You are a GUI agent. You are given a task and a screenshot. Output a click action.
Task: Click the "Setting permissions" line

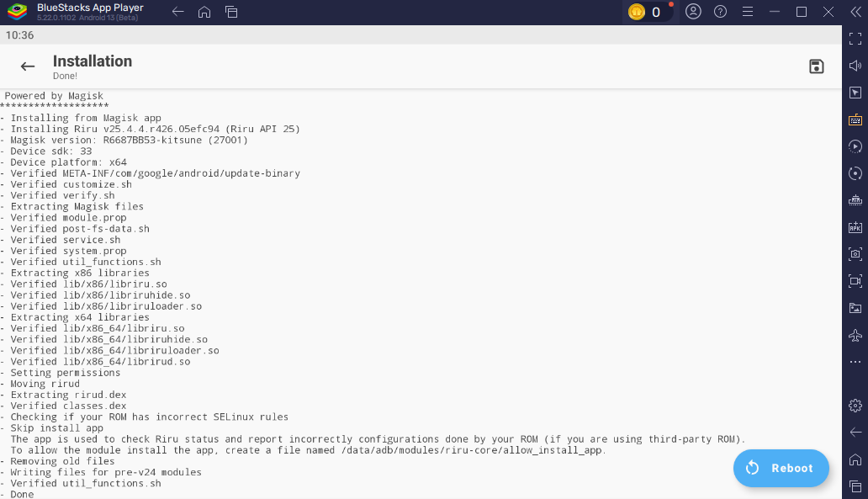click(x=61, y=373)
